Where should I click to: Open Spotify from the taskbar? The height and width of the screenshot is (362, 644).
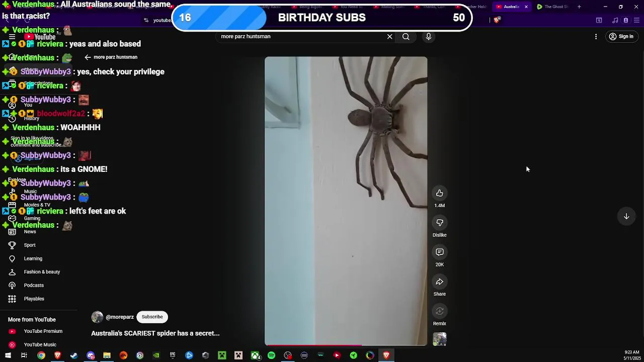point(271,355)
